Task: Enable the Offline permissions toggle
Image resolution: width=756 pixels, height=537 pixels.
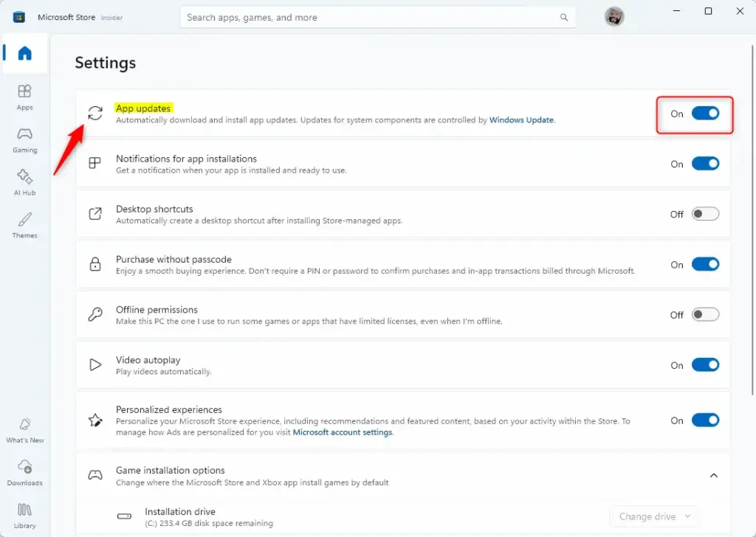Action: click(x=705, y=314)
